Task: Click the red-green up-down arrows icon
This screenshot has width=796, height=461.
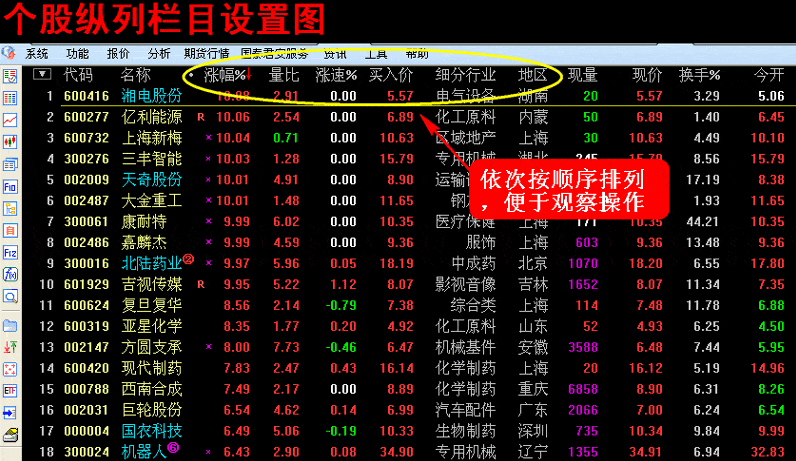Action: [10, 347]
